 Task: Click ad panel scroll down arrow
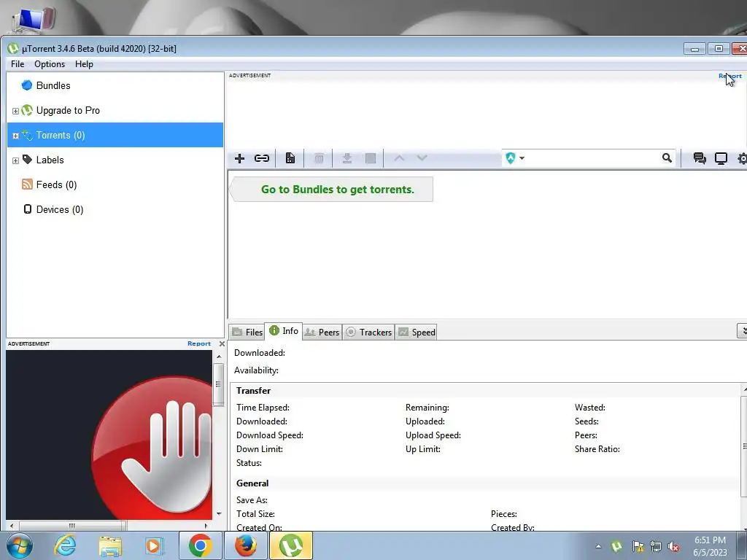coord(219,513)
